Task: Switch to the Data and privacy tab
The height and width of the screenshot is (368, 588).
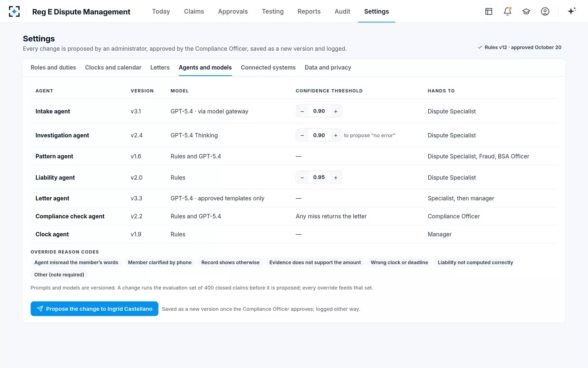Action: click(x=328, y=67)
